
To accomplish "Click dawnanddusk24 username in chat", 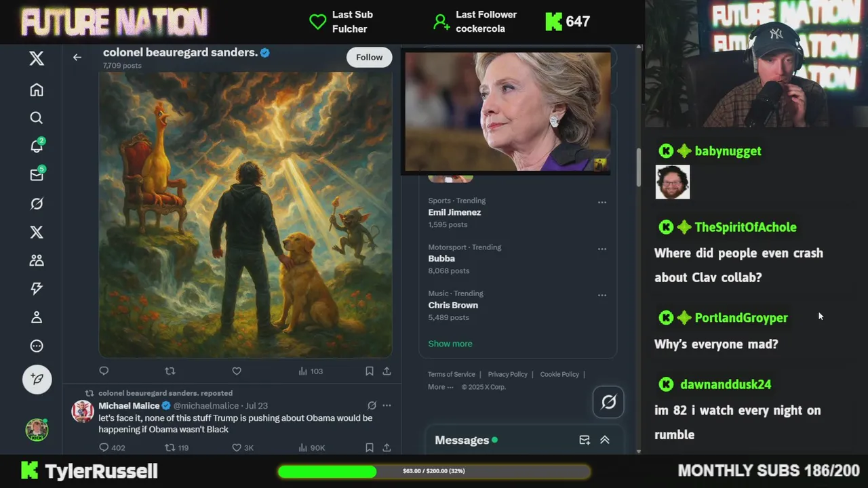I will pyautogui.click(x=726, y=384).
